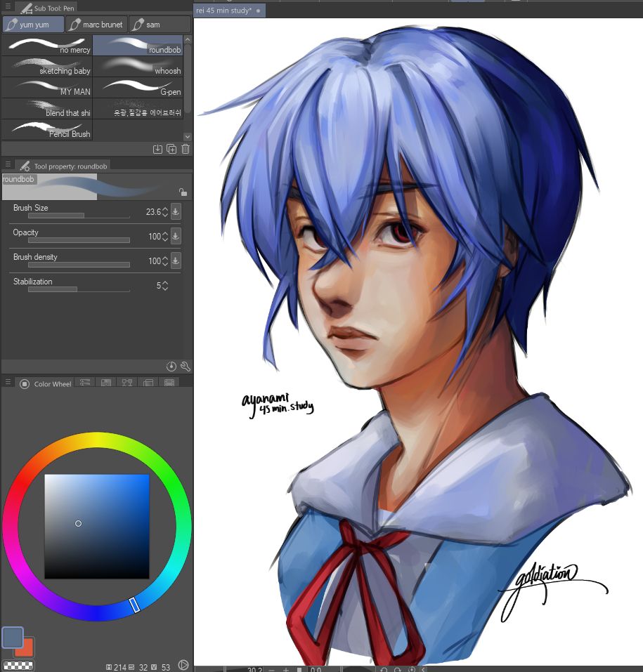Screen dimensions: 643x672
Task: Open the Tool property palette menu
Action: (x=8, y=164)
